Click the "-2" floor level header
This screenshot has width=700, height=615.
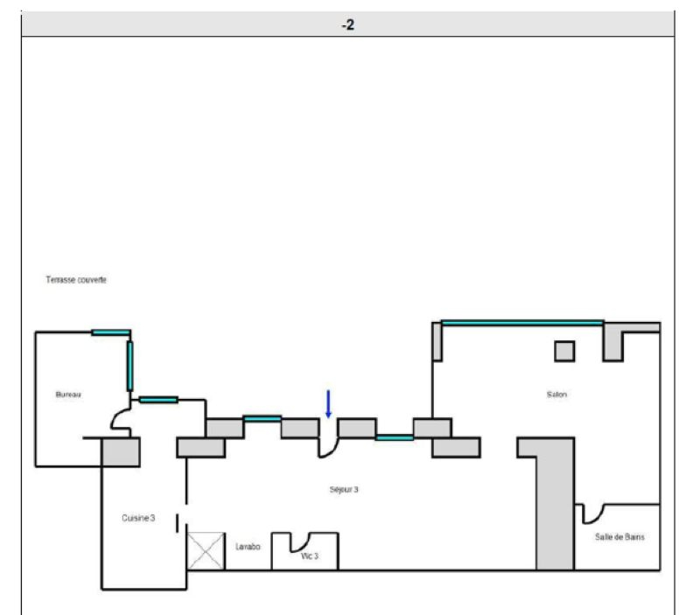[x=347, y=24]
